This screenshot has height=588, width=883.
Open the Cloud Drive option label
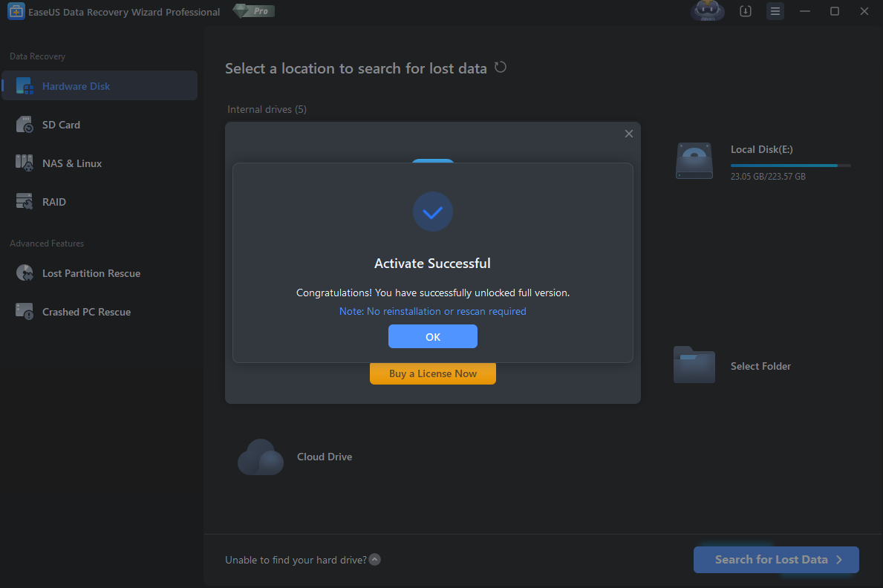tap(325, 457)
